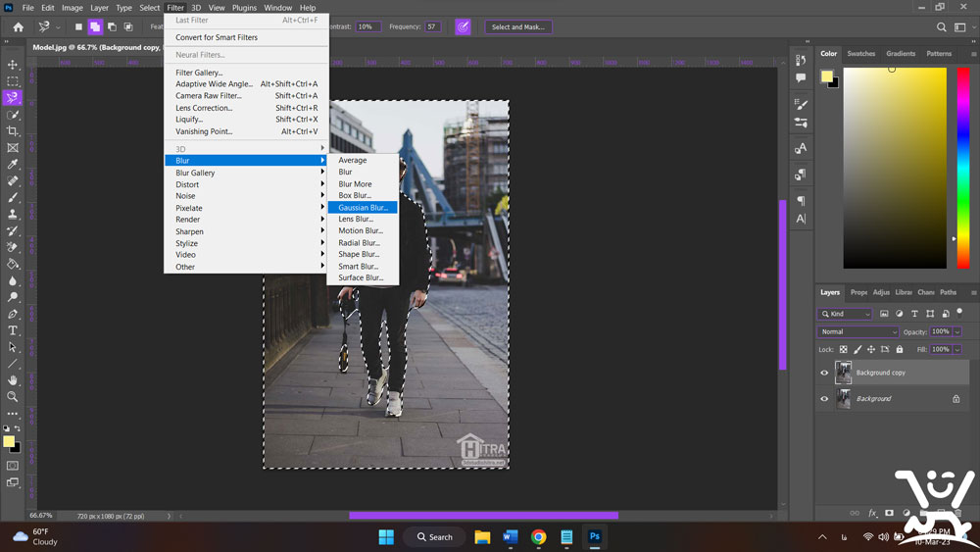Open the Search icon in options bar
This screenshot has height=552, width=980.
[941, 26]
